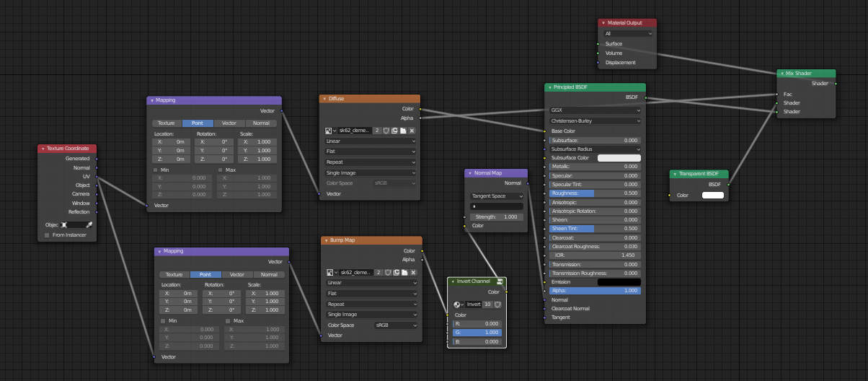
Task: Unlink the image in Bump Map node
Action: 414,273
